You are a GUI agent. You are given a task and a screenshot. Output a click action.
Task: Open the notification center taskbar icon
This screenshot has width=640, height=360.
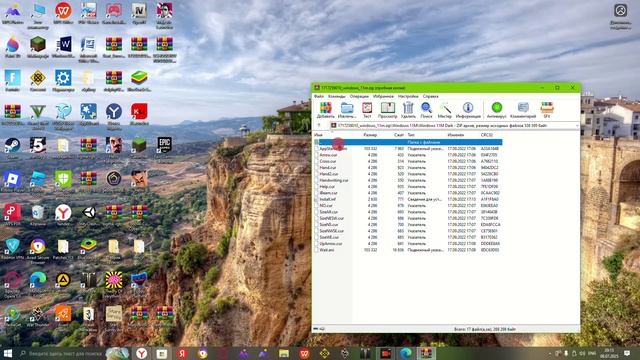pyautogui.click(x=627, y=353)
